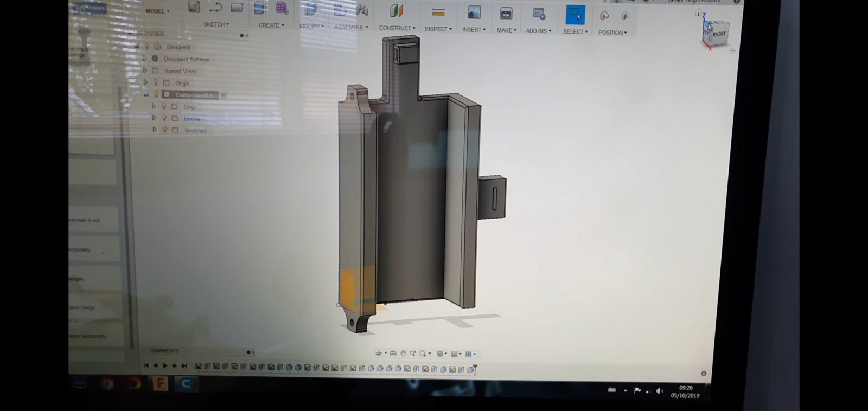Image resolution: width=868 pixels, height=411 pixels.
Task: Click the Chrome icon in Windows taskbar
Action: tap(107, 384)
